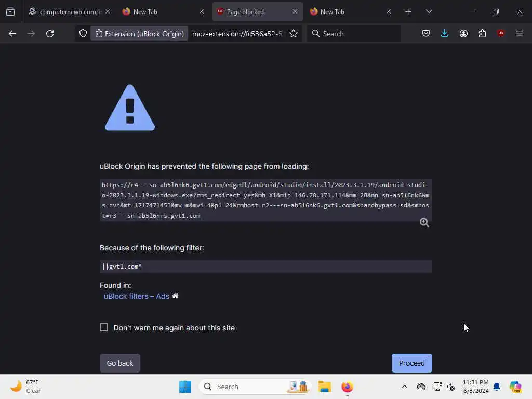This screenshot has width=532, height=399.
Task: Expand the list all tabs dropdown
Action: (429, 11)
